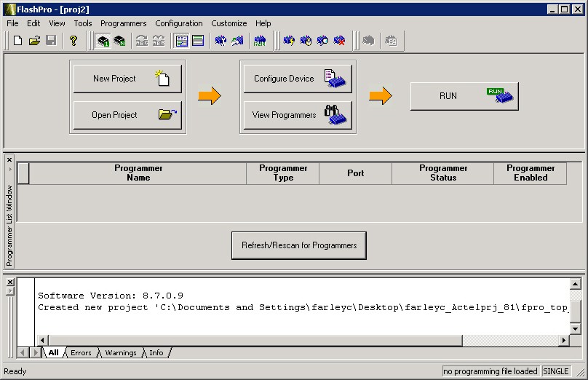588x380 pixels.
Task: Open the Edit menu
Action: [x=33, y=23]
